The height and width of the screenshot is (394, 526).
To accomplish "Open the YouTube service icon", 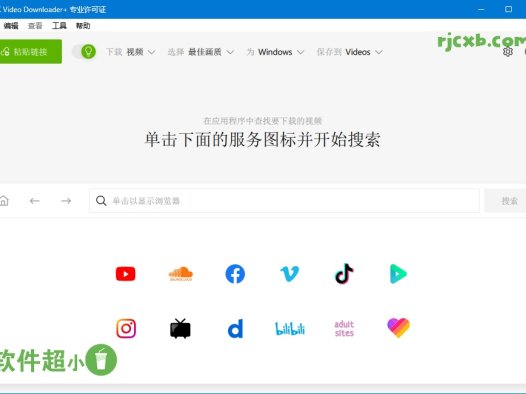I will coord(125,274).
